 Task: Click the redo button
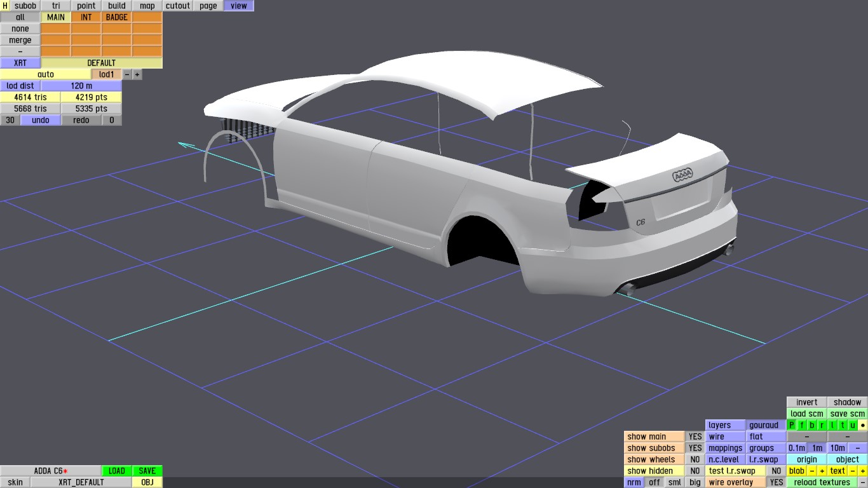coord(81,120)
